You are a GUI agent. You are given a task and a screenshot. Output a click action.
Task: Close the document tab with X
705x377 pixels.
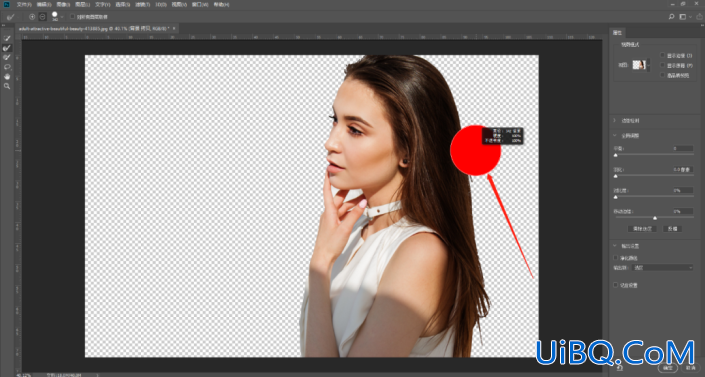(174, 28)
